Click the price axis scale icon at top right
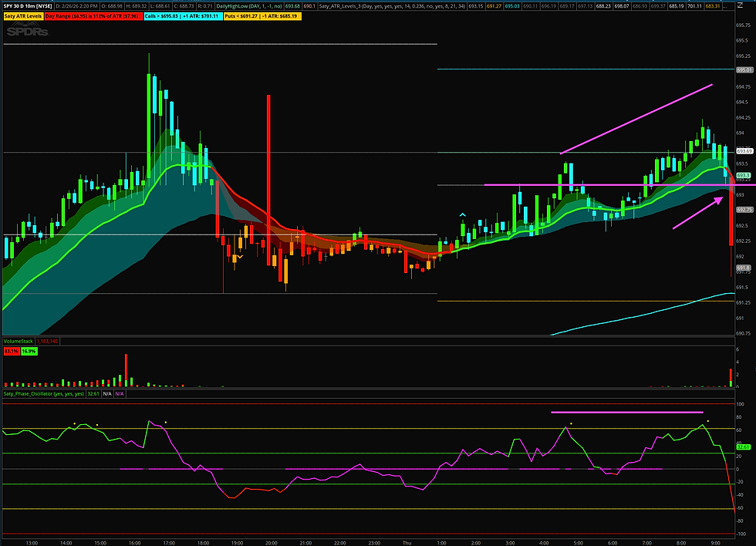 (x=740, y=5)
